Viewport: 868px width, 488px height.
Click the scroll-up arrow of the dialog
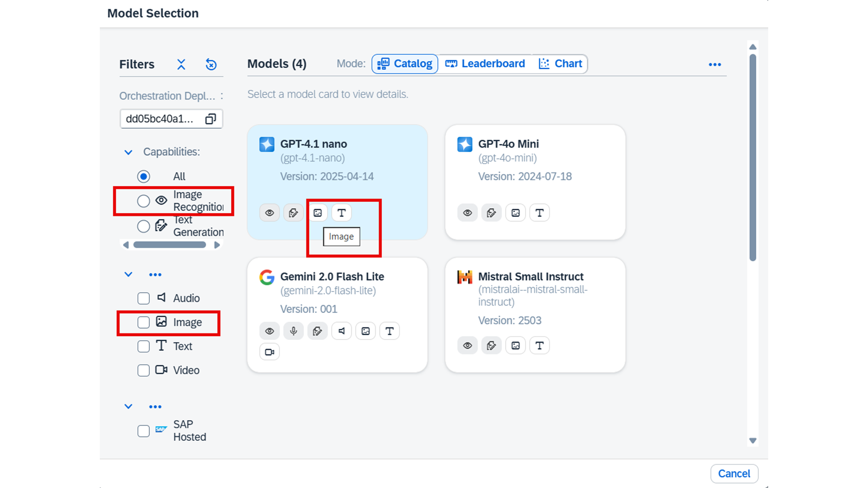tap(752, 47)
